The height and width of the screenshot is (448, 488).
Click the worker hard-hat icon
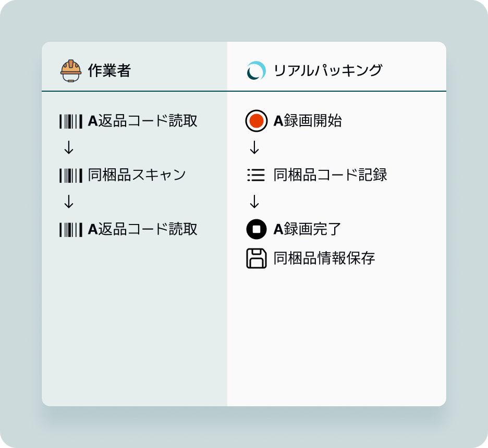(x=71, y=70)
